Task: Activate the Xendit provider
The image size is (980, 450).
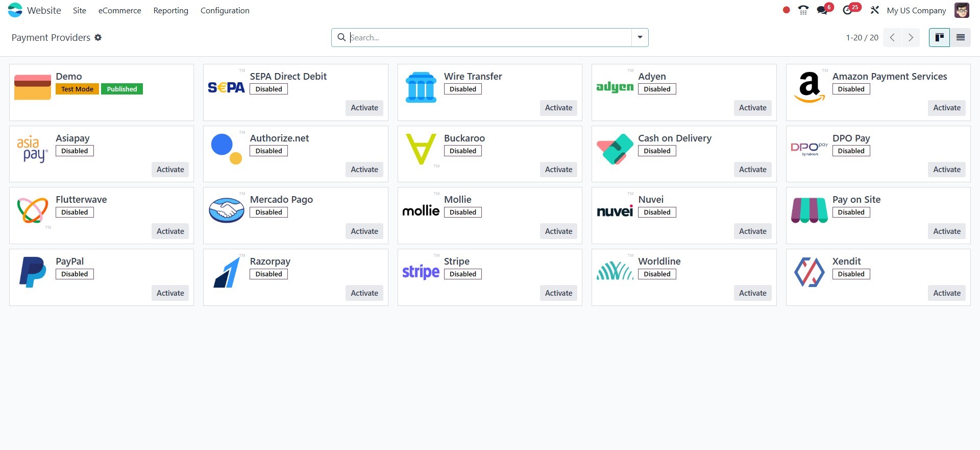Action: click(947, 293)
